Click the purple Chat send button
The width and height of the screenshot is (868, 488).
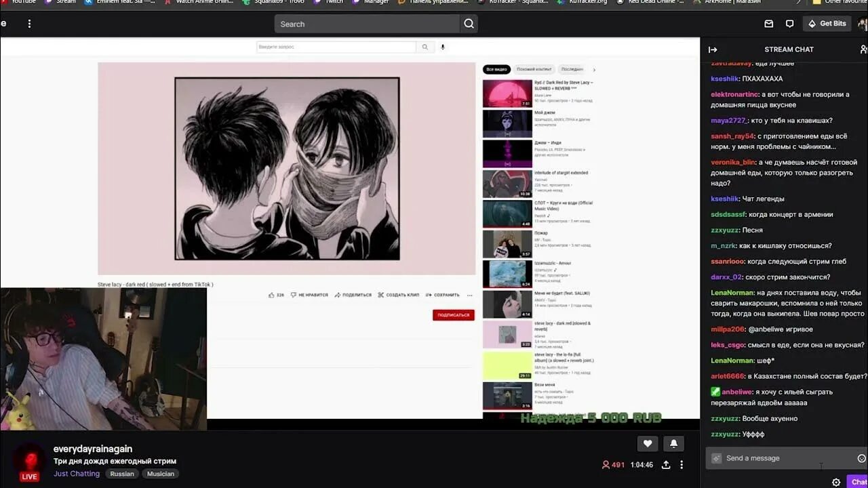(859, 482)
